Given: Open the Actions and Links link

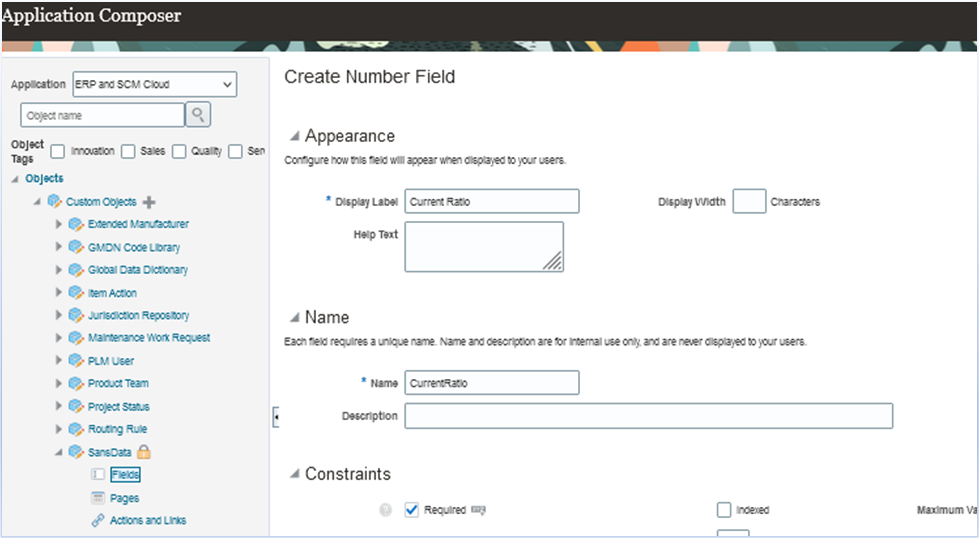Looking at the screenshot, I should [148, 521].
